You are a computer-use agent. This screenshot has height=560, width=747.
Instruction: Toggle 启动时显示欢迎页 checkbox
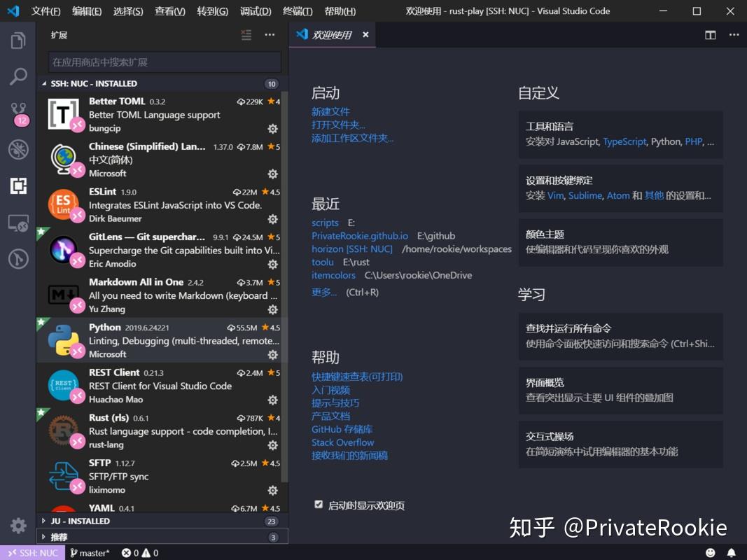click(319, 504)
